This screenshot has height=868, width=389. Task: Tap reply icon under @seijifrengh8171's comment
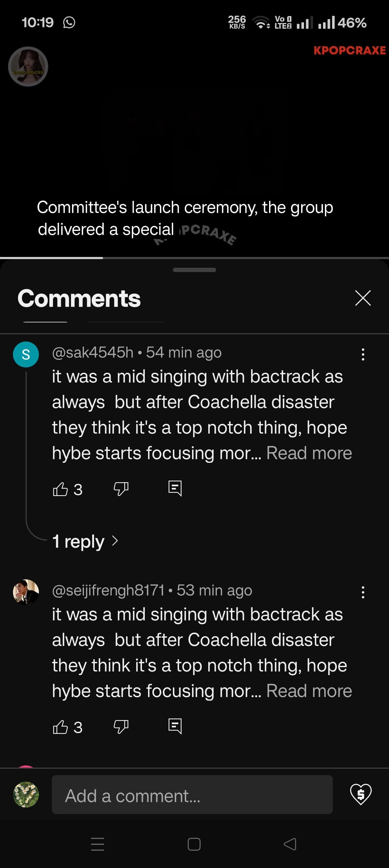(175, 727)
